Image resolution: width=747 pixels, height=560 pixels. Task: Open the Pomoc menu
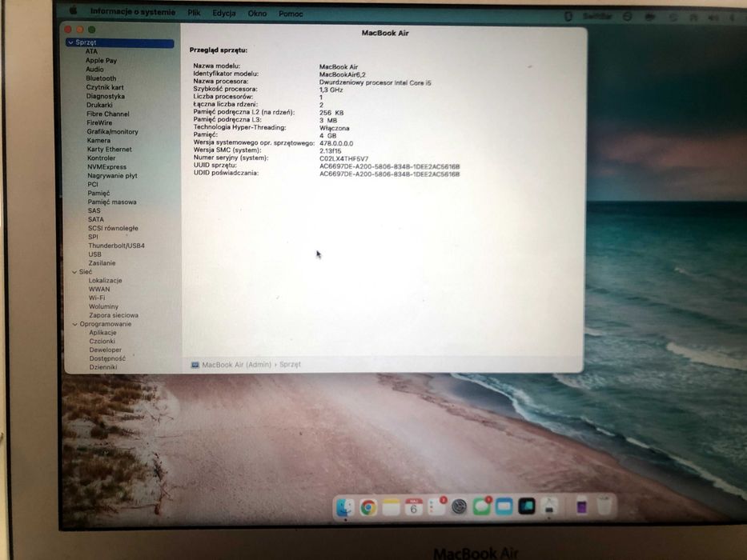coord(291,14)
